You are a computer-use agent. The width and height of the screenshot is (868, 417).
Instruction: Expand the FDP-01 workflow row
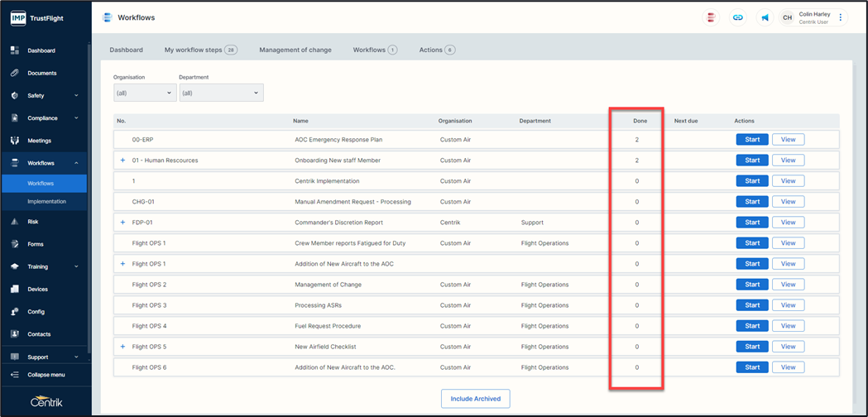coord(122,223)
